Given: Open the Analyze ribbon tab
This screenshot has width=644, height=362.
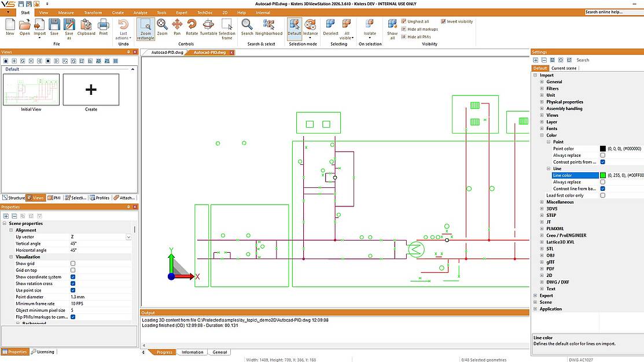Looking at the screenshot, I should (140, 13).
